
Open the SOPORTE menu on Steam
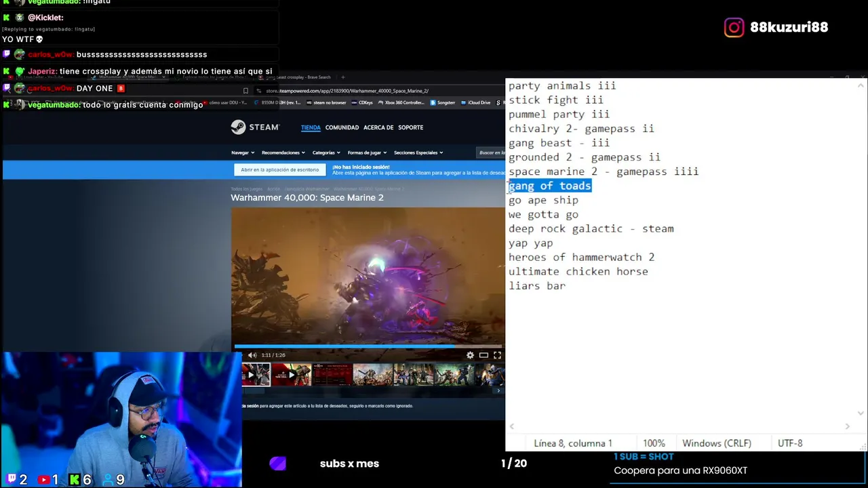[410, 127]
